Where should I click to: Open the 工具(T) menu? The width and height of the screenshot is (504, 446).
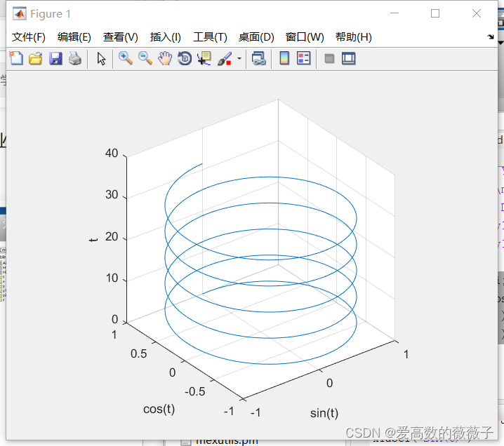[x=210, y=37]
